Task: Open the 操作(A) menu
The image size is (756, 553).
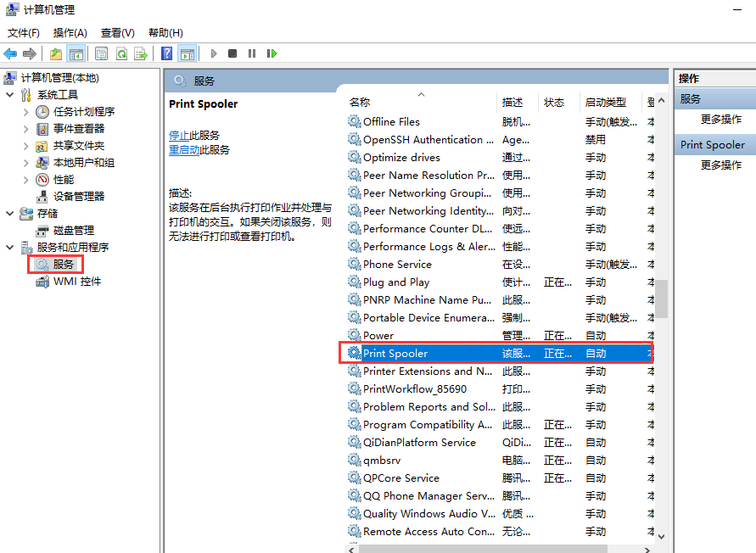Action: (70, 33)
